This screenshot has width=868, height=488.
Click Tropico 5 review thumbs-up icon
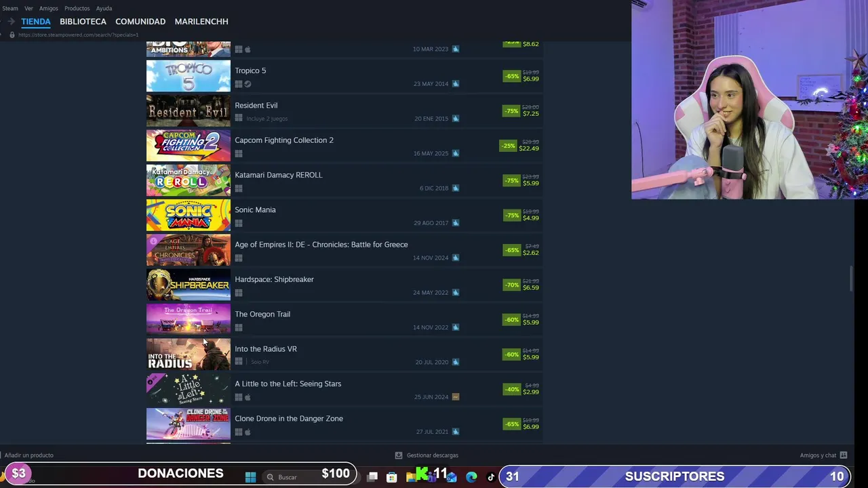pos(456,84)
